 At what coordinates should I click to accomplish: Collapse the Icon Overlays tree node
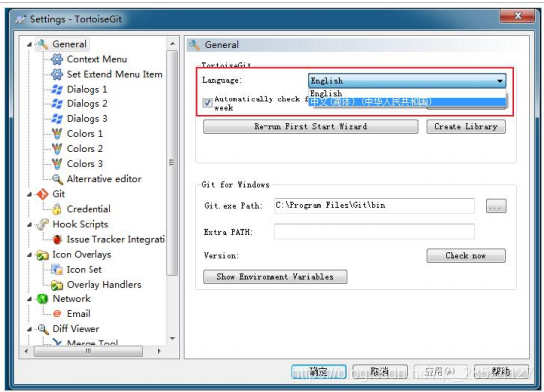30,255
